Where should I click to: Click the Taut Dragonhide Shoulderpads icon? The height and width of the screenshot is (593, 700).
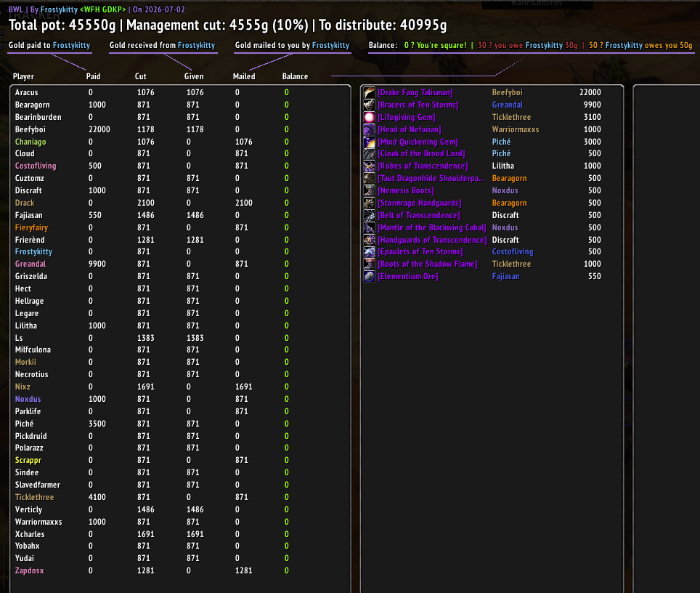369,178
